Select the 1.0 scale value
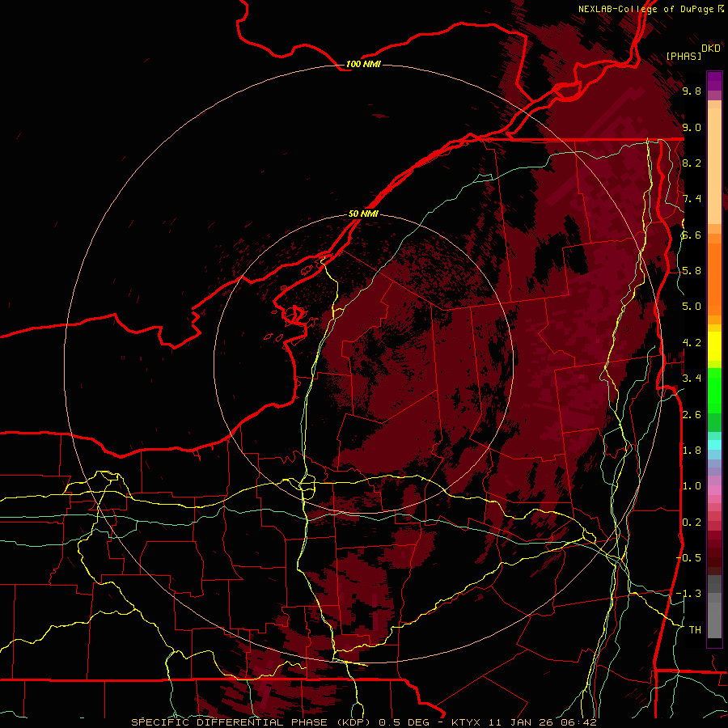The image size is (728, 728). [x=692, y=485]
